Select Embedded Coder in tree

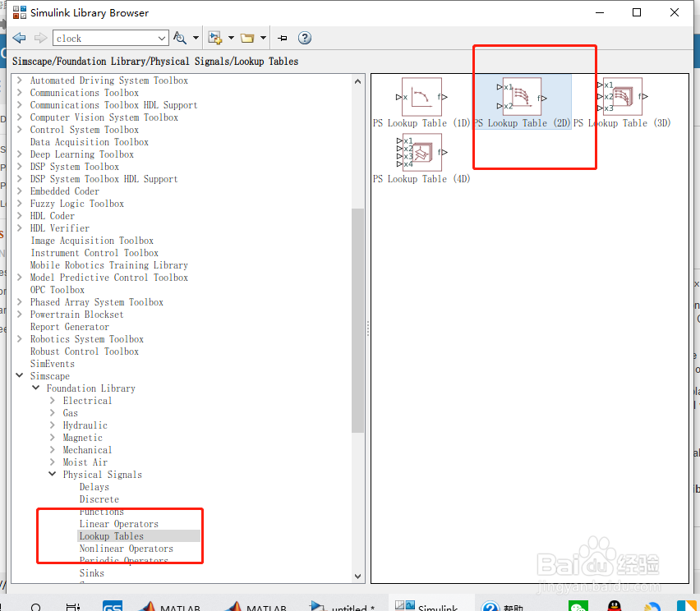(65, 191)
